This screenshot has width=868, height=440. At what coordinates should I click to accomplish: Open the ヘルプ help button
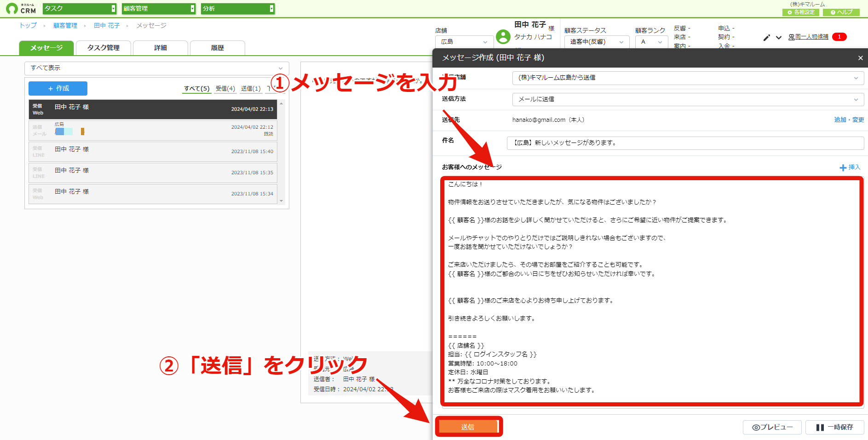coord(841,12)
